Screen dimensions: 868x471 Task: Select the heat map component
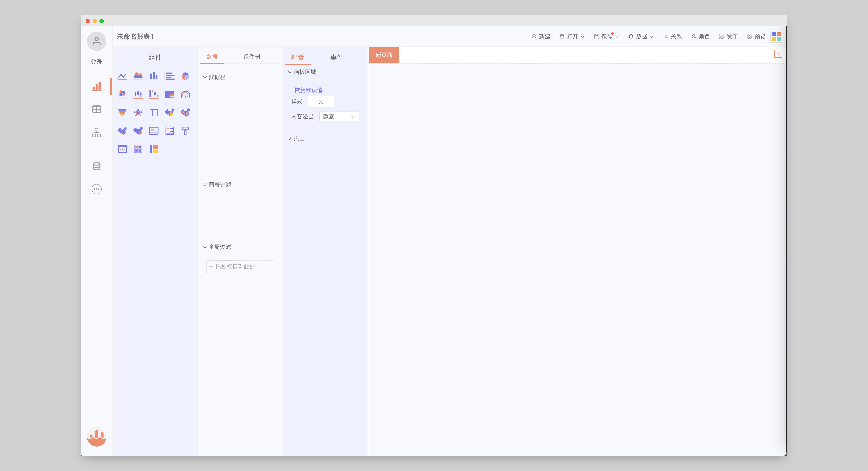[x=185, y=113]
